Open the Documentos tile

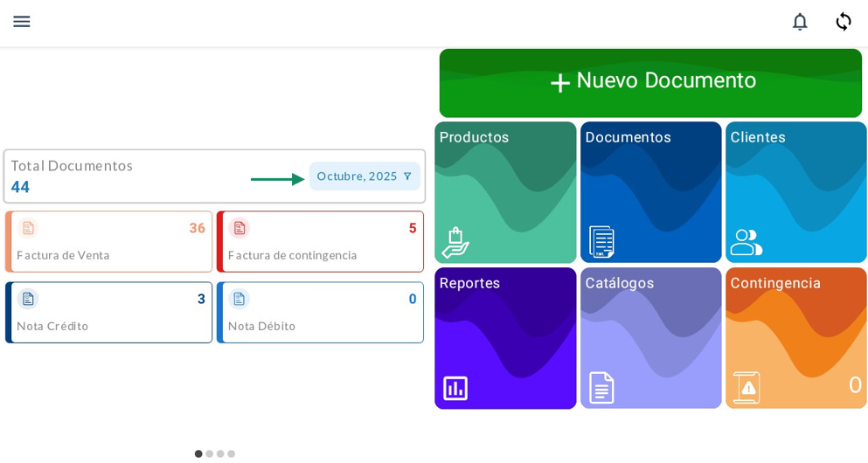650,192
